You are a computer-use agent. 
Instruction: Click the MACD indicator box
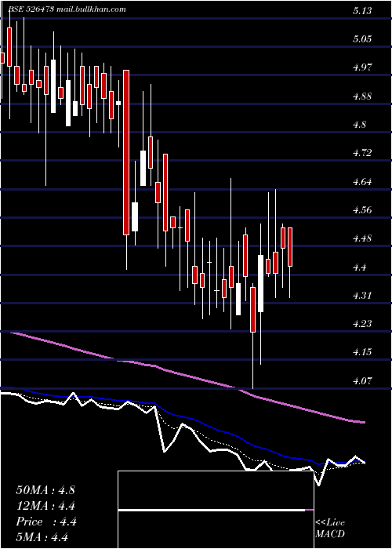(216, 510)
